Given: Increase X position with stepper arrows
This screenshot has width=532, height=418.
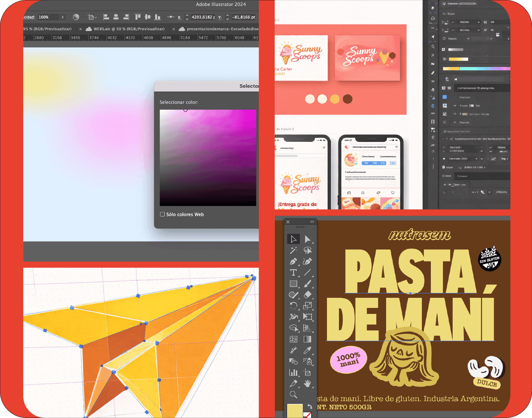Looking at the screenshot, I should pyautogui.click(x=187, y=16).
